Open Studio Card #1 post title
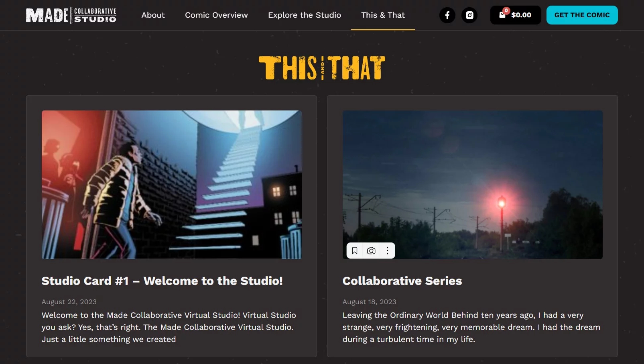The height and width of the screenshot is (364, 644). [162, 281]
